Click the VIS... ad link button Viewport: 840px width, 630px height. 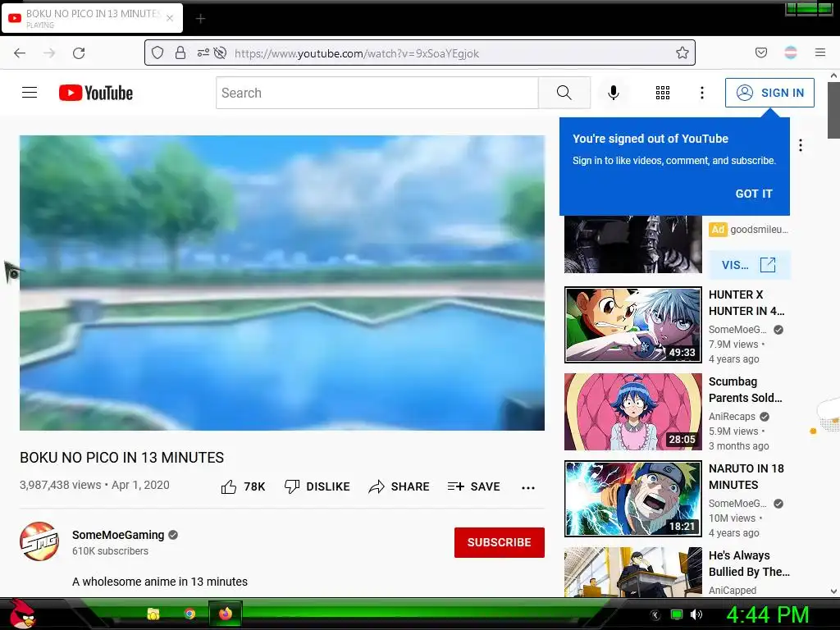tap(749, 265)
